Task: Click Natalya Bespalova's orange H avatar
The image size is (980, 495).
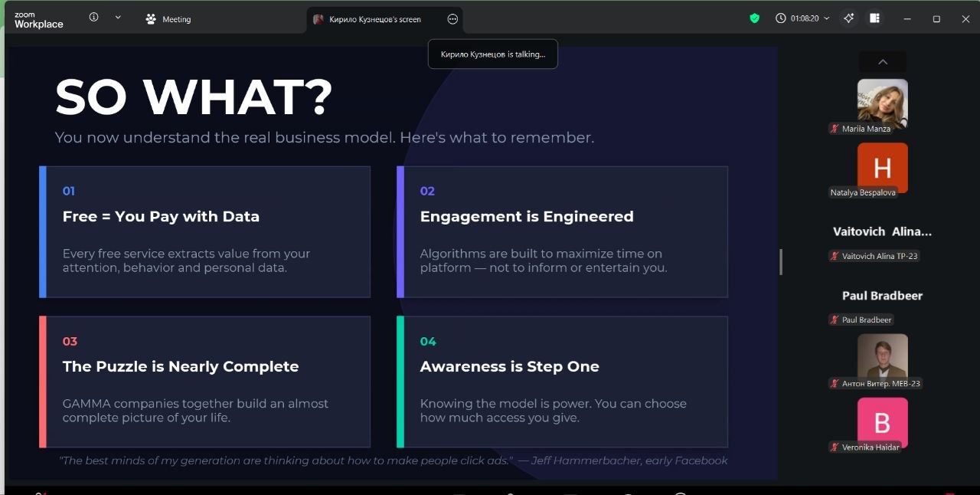Action: point(882,166)
